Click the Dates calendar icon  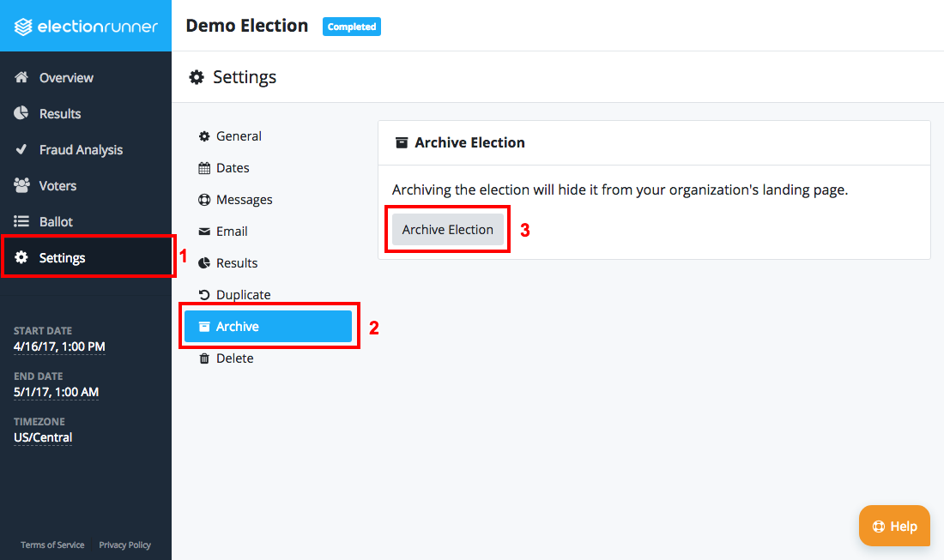[x=204, y=168]
